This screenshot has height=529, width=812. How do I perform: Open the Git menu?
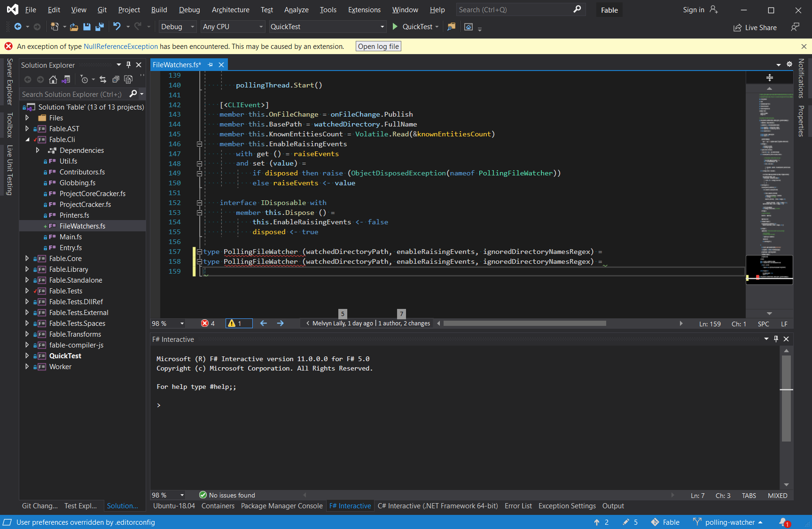tap(102, 9)
